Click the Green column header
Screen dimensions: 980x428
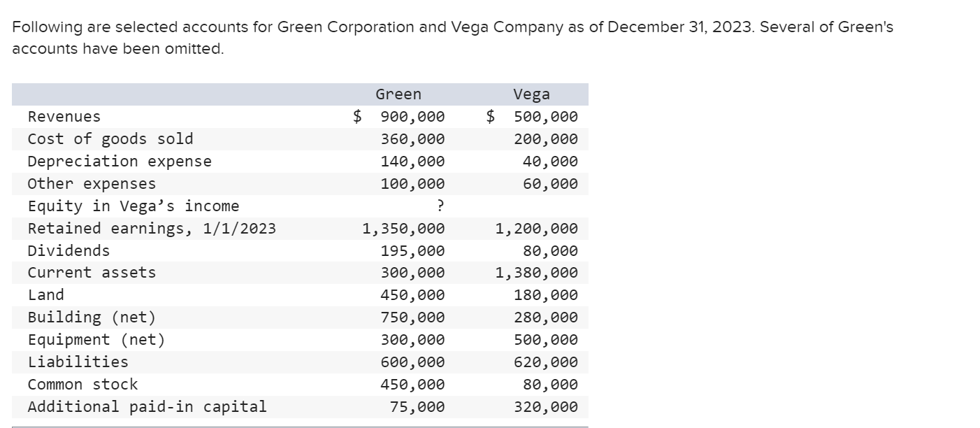(x=398, y=94)
